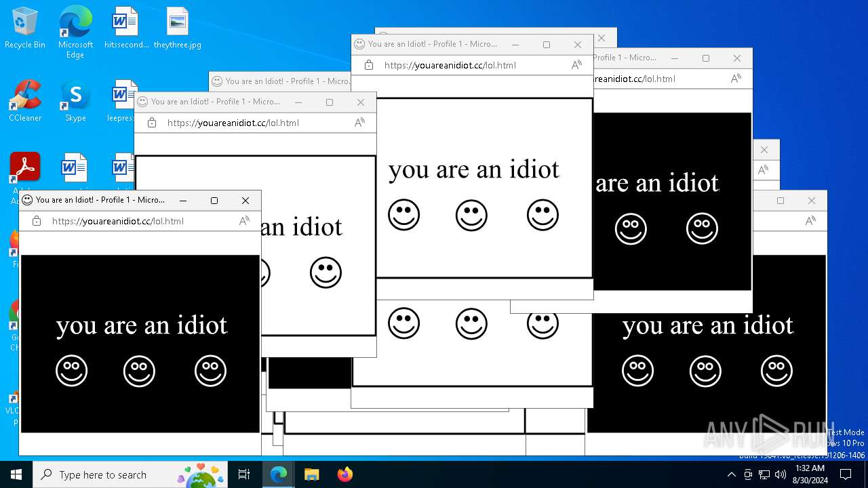Click lock icon in the popup titled at left-middle
The height and width of the screenshot is (488, 868).
click(152, 123)
